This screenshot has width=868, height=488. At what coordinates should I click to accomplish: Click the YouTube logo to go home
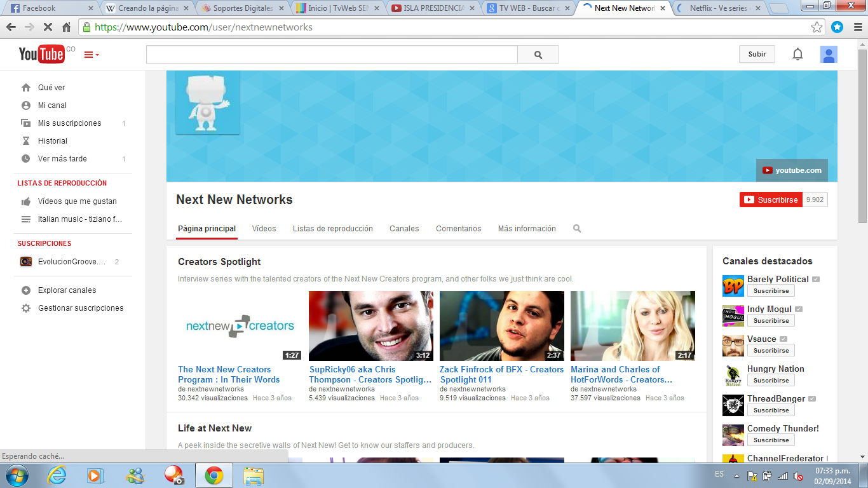pos(41,55)
